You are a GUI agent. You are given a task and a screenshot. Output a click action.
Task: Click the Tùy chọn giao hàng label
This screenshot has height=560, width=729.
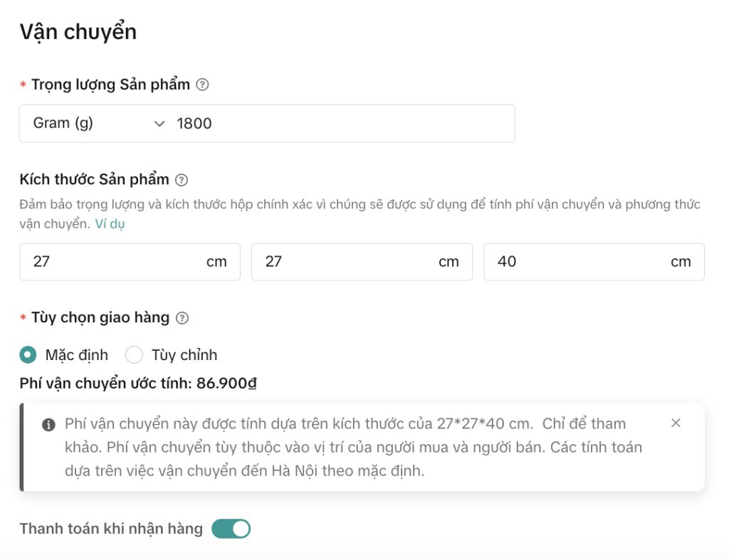(x=100, y=318)
